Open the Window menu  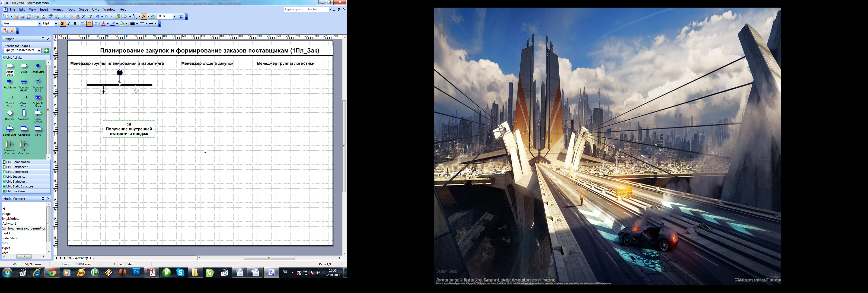(x=109, y=9)
